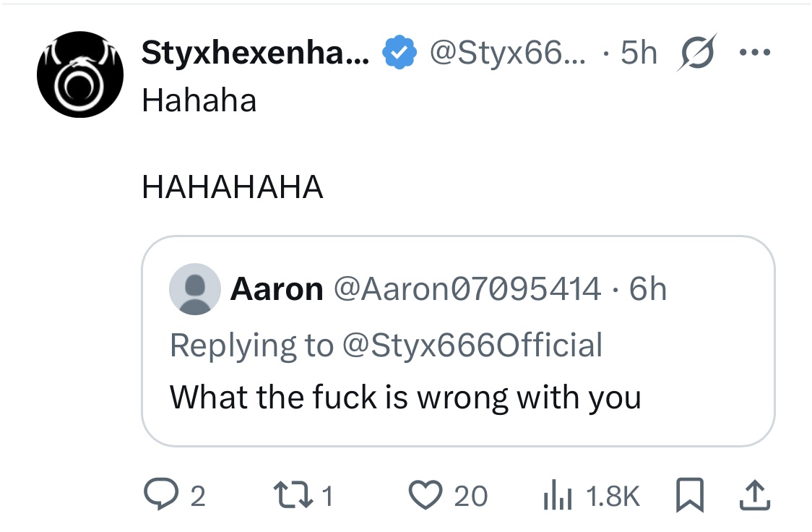812x532 pixels.
Task: Open Aaron's gray default profile avatar
Action: 195,289
